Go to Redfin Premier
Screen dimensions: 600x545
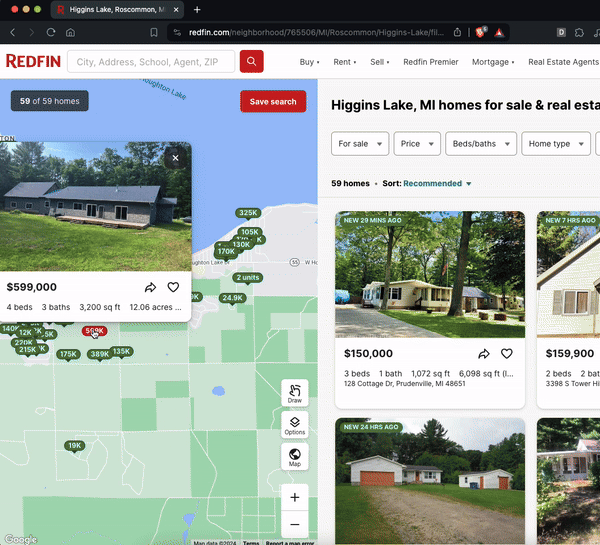click(430, 62)
